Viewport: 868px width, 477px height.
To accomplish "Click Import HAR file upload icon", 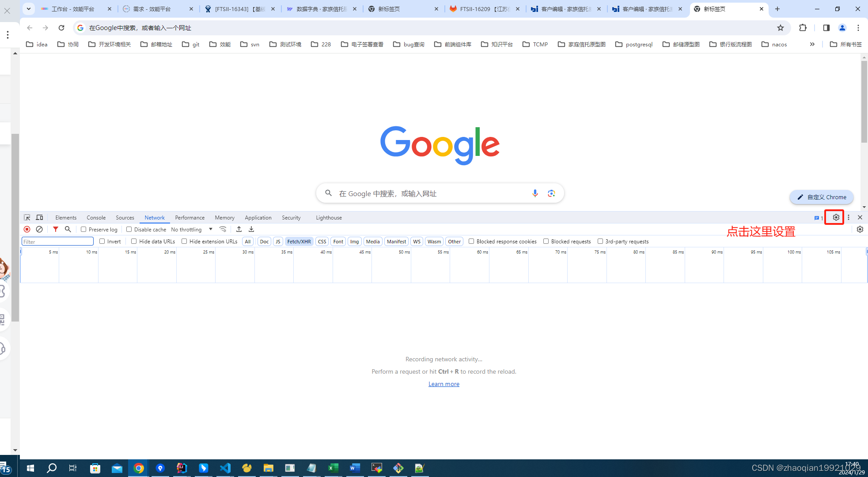I will pos(239,229).
